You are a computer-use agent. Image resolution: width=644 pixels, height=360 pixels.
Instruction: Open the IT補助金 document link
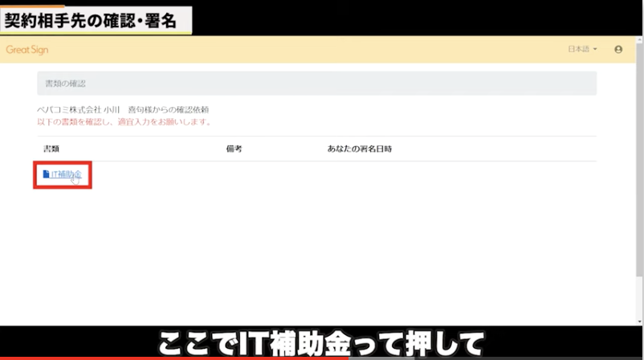coord(66,174)
